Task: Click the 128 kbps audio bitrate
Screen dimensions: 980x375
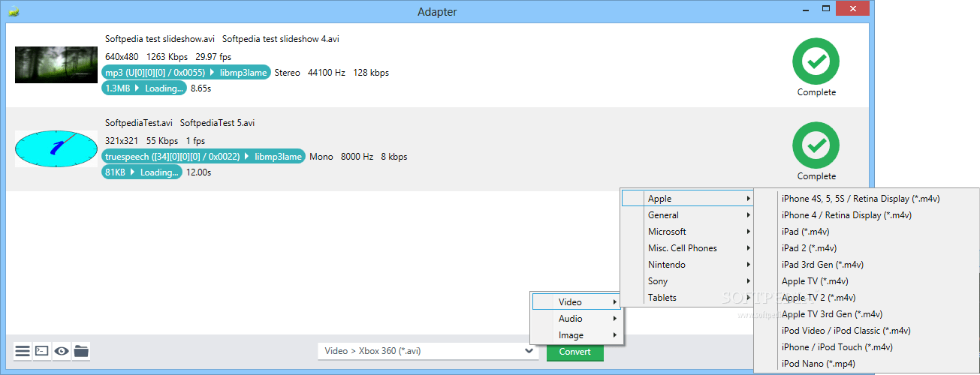Action: coord(371,73)
